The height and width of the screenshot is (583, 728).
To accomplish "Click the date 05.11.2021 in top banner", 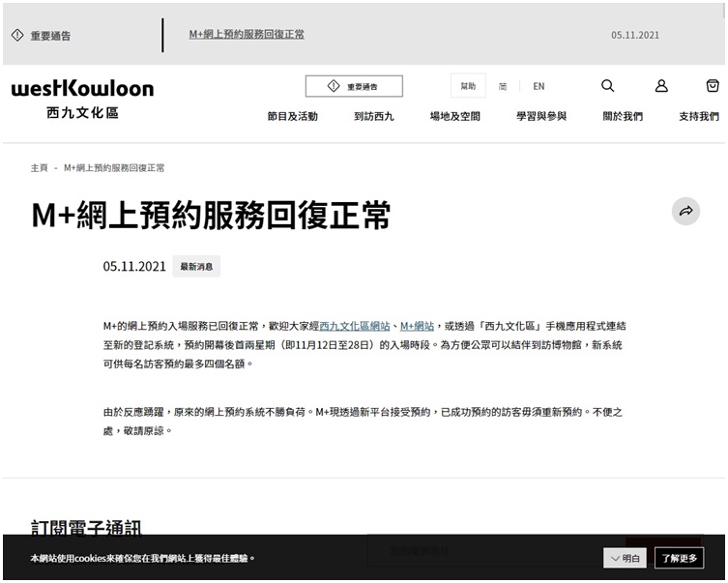I will [634, 35].
